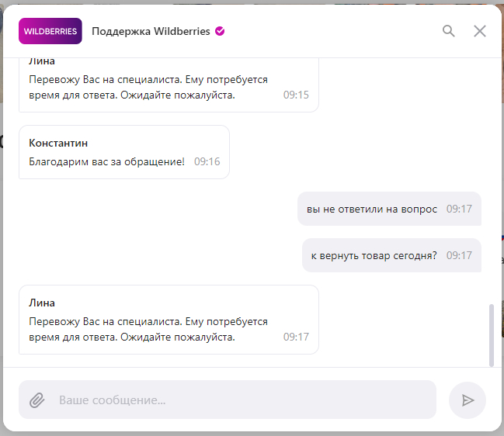Click the 09:16 timestamp on Константин's message
The width and height of the screenshot is (504, 436).
207,161
